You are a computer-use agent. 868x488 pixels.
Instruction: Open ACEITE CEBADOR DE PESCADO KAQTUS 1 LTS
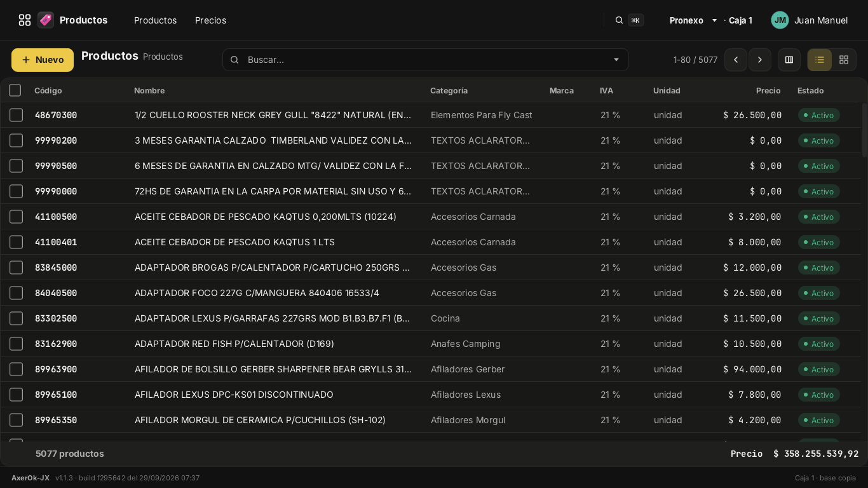(234, 242)
